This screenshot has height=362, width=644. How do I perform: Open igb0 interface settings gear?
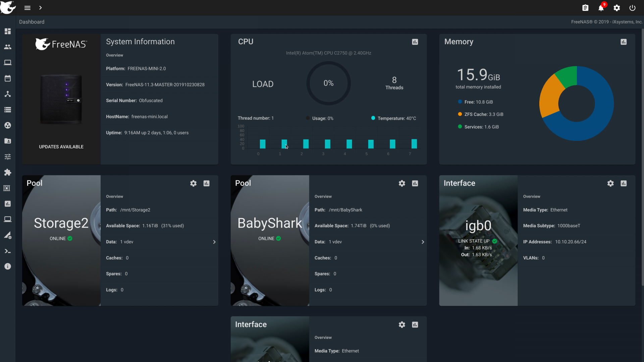coord(610,183)
